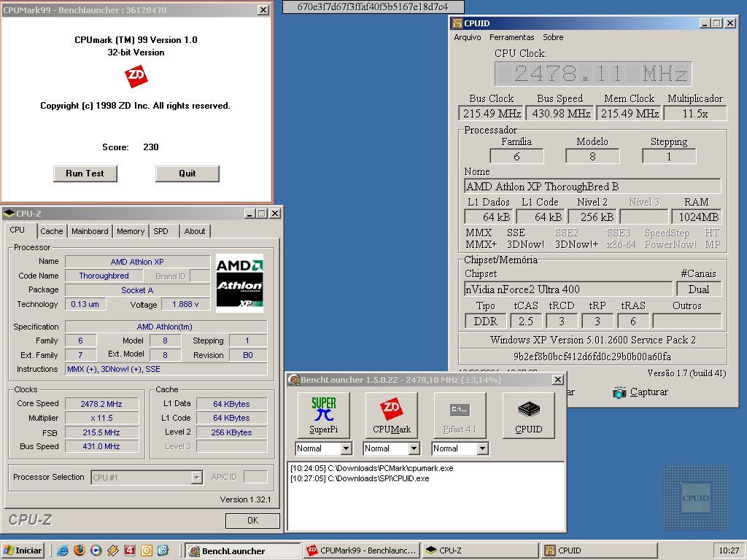
Task: Click the CPU-Z Level 2 cache value
Action: coord(231,432)
